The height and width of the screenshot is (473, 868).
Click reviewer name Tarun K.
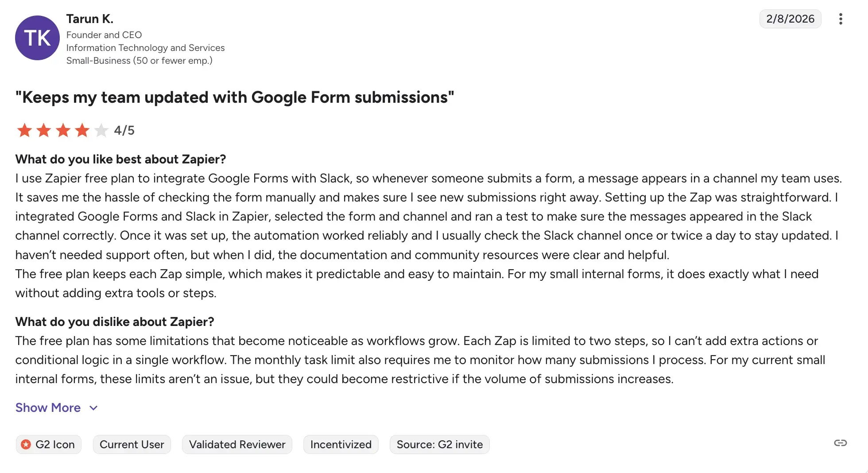point(90,19)
